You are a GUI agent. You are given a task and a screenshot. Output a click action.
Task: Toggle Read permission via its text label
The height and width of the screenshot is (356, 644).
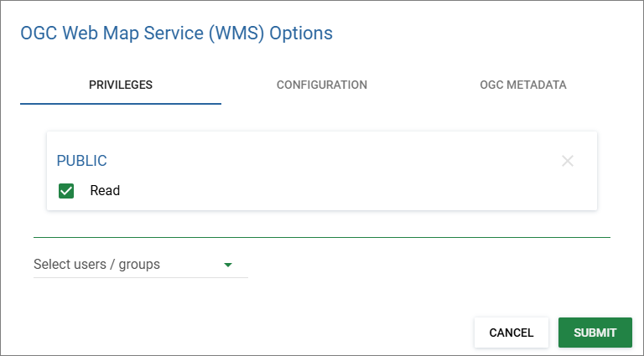(x=105, y=191)
